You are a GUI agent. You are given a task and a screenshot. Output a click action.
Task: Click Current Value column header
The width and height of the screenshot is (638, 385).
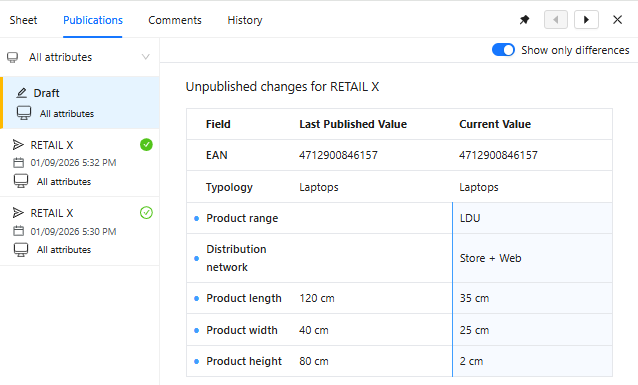point(495,124)
